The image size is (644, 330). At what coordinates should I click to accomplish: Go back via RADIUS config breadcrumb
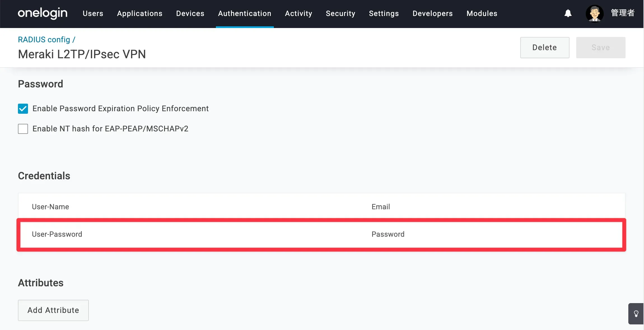44,39
